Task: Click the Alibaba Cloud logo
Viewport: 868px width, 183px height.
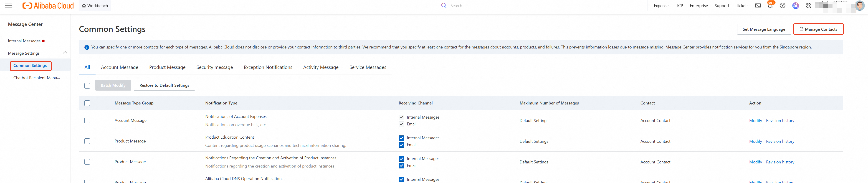Action: 48,6
